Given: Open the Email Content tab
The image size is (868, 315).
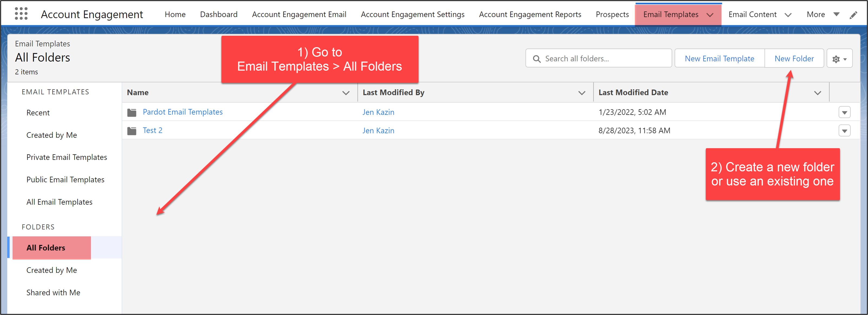Looking at the screenshot, I should tap(752, 15).
